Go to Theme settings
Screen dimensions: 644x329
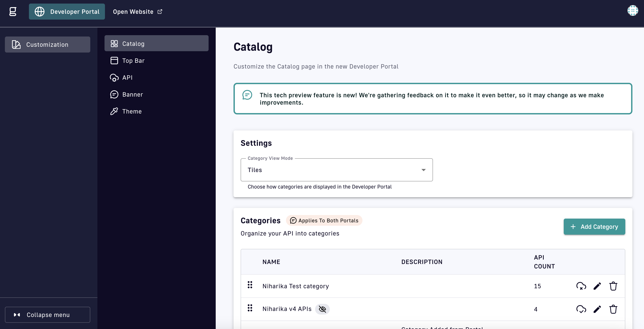[132, 111]
